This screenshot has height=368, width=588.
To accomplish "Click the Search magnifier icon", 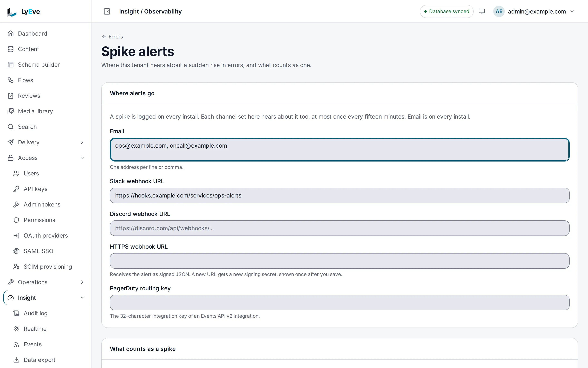I will (11, 127).
